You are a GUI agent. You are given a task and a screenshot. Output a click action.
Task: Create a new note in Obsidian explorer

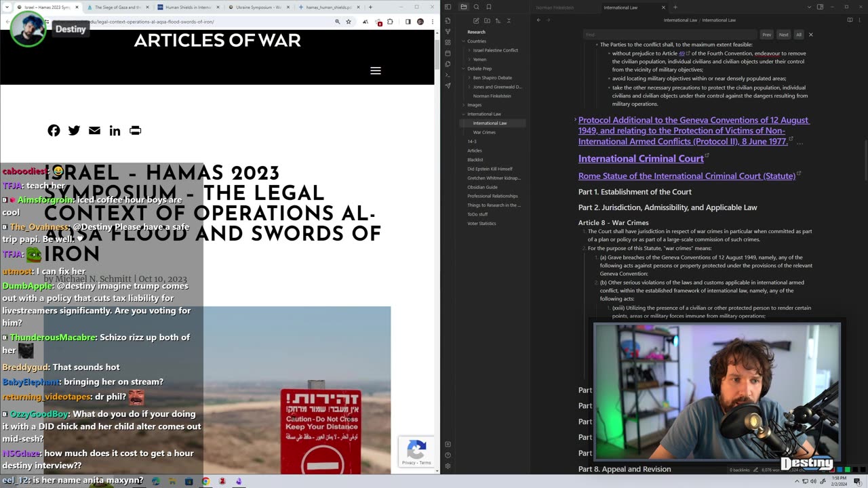(476, 21)
